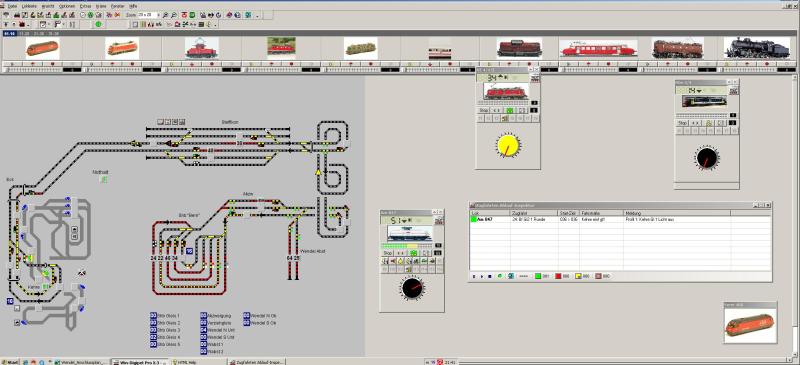Click the green round start button in second toolbar
This screenshot has width=800, height=365.
[x=98, y=24]
